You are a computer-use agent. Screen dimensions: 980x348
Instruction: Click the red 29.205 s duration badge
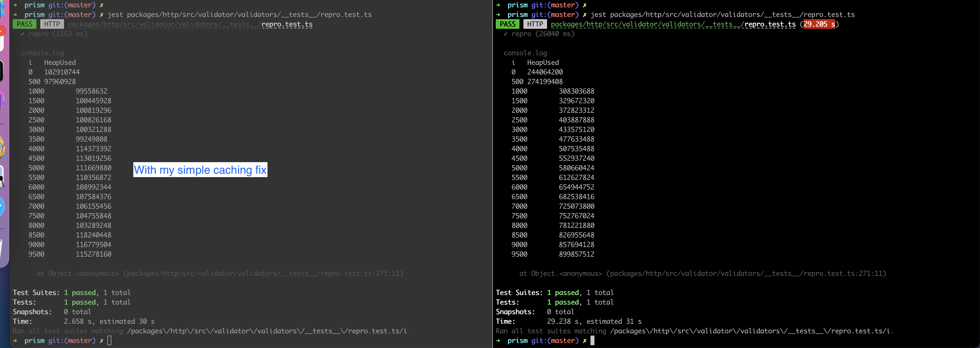(819, 24)
